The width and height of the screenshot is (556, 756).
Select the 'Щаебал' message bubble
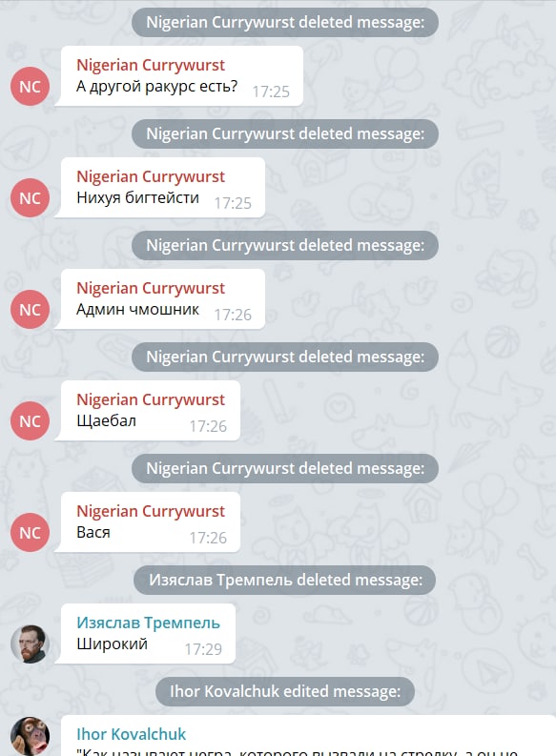click(147, 411)
